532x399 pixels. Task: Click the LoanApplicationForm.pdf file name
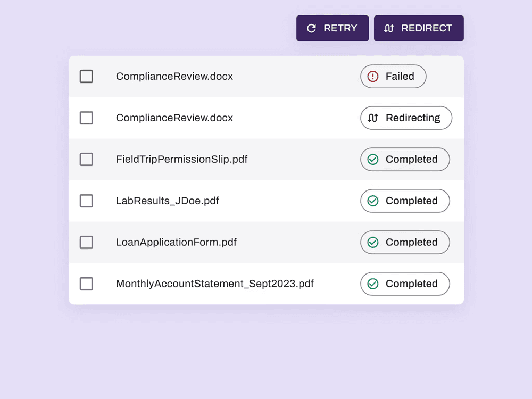(177, 242)
